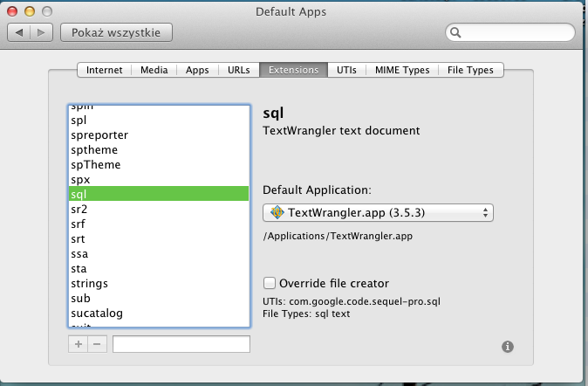Open the URLs tab
This screenshot has height=386, width=588.
[x=238, y=70]
